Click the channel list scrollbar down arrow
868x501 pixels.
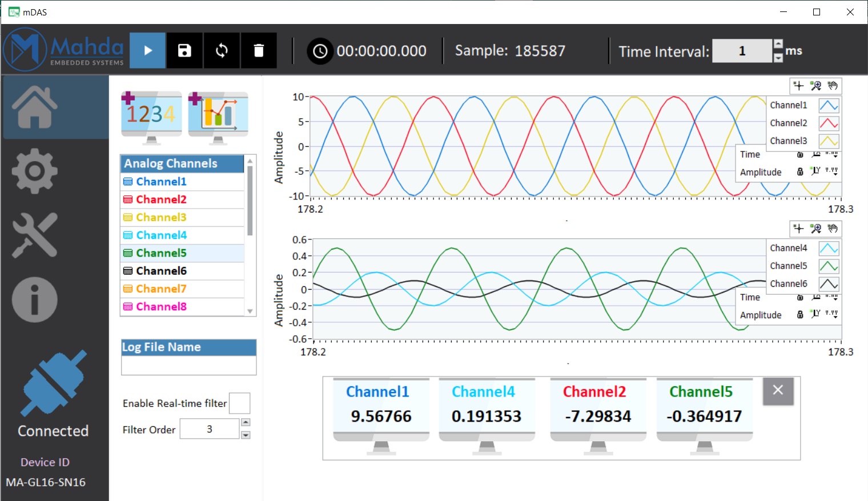pos(250,311)
